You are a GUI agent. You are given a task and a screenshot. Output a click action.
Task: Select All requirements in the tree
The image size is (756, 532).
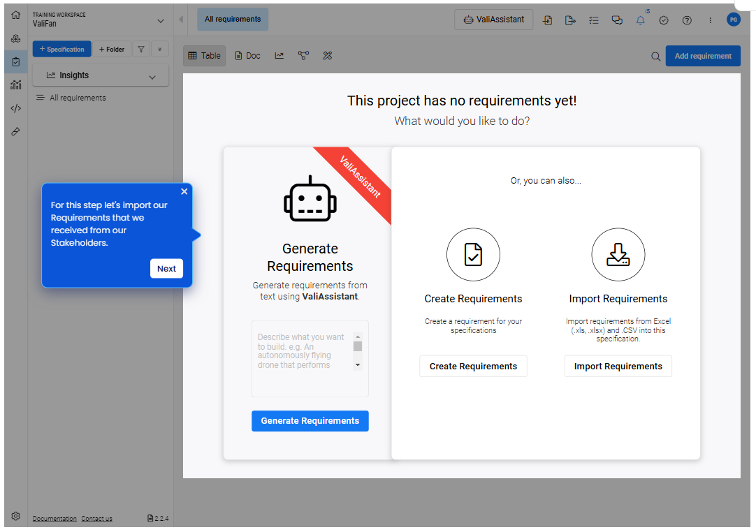[x=78, y=98]
